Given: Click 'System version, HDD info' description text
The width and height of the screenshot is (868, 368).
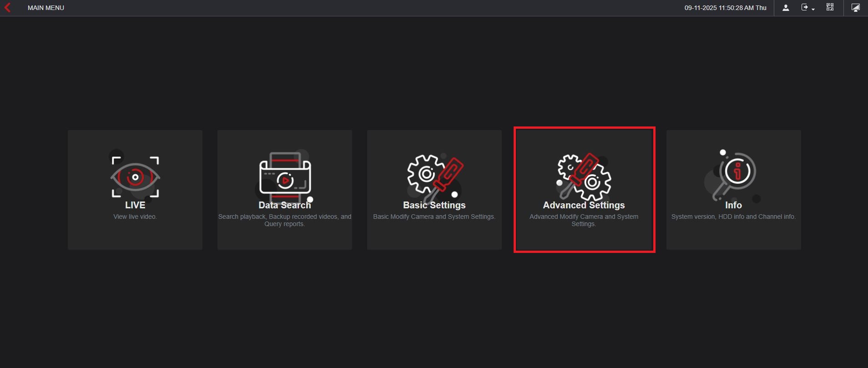Looking at the screenshot, I should (733, 217).
